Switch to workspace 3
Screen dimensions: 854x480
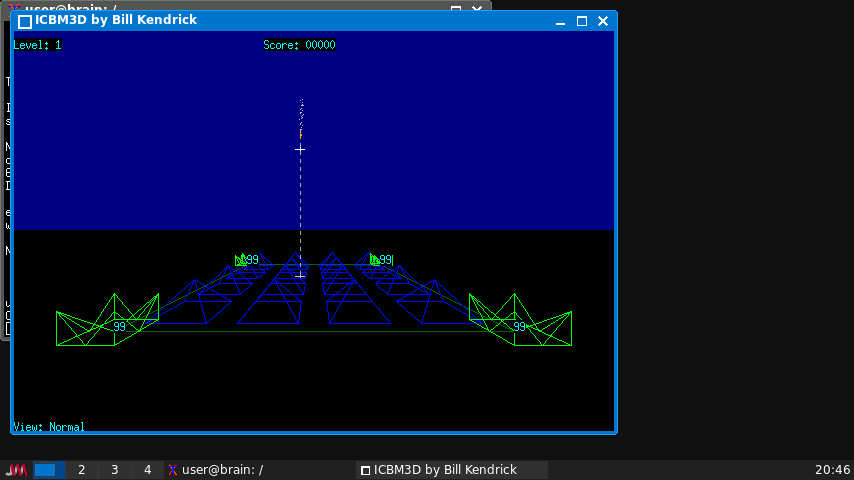point(114,470)
